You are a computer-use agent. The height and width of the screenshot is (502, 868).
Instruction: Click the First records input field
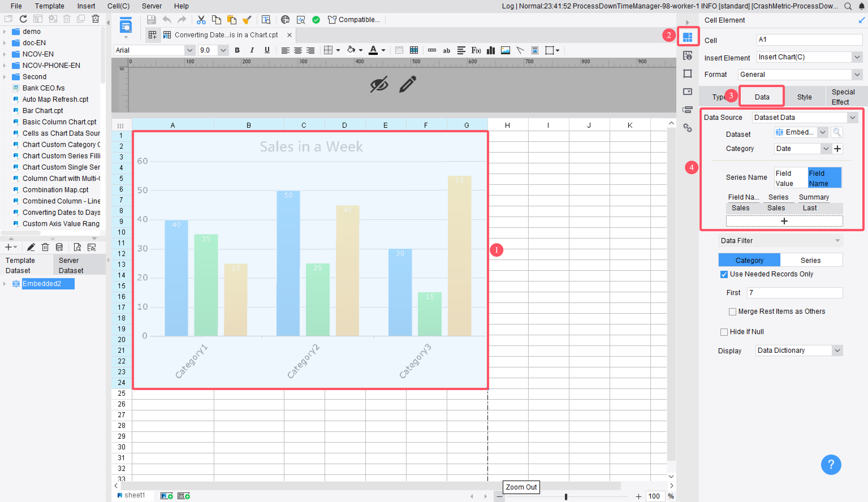coord(795,293)
